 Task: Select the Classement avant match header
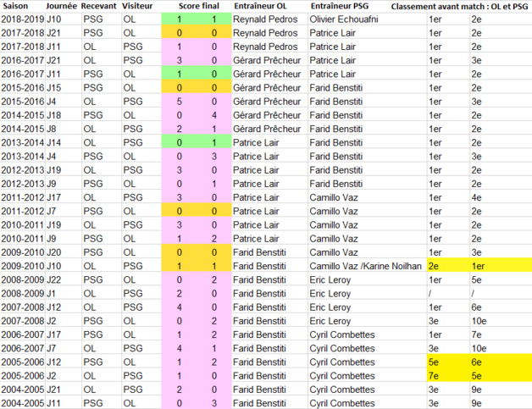[460, 6]
